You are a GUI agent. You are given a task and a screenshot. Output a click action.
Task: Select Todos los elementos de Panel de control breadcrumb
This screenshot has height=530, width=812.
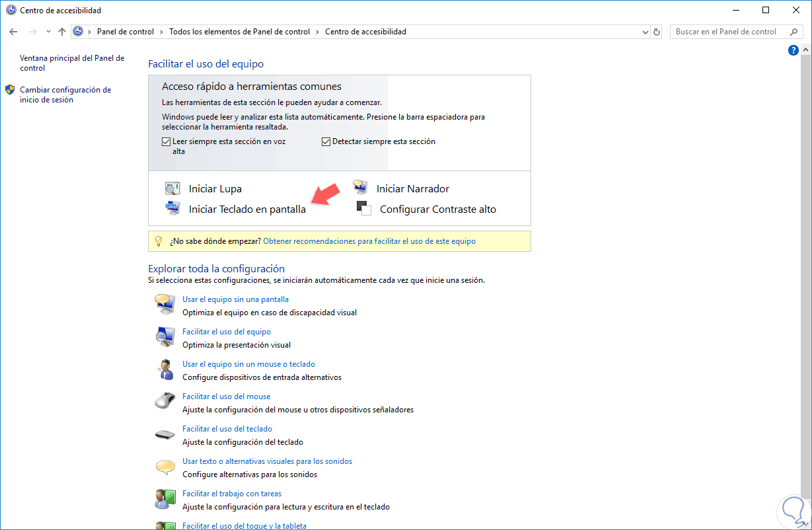tap(240, 32)
